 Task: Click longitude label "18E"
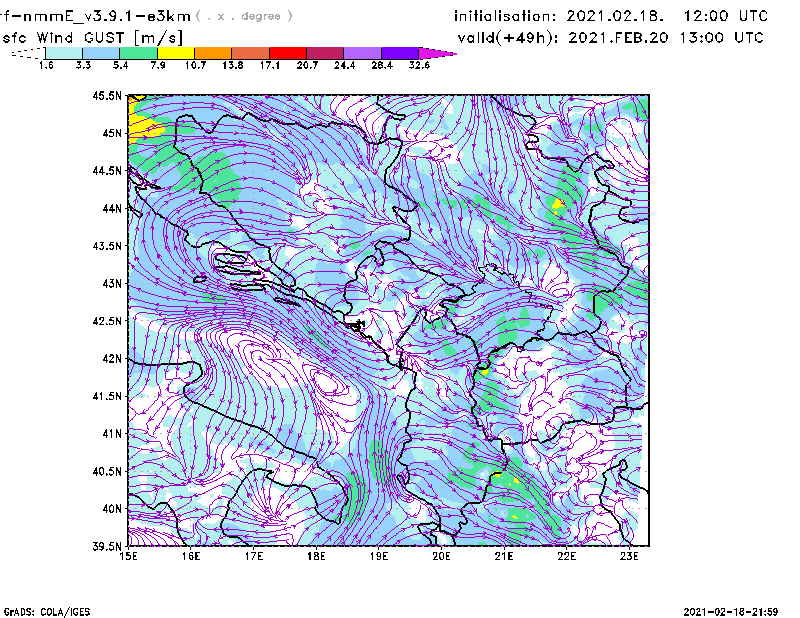point(316,556)
